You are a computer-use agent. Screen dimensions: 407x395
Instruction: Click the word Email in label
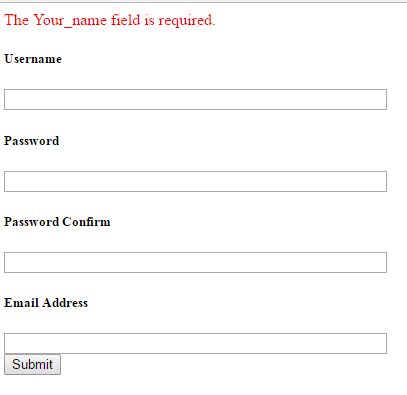(22, 303)
